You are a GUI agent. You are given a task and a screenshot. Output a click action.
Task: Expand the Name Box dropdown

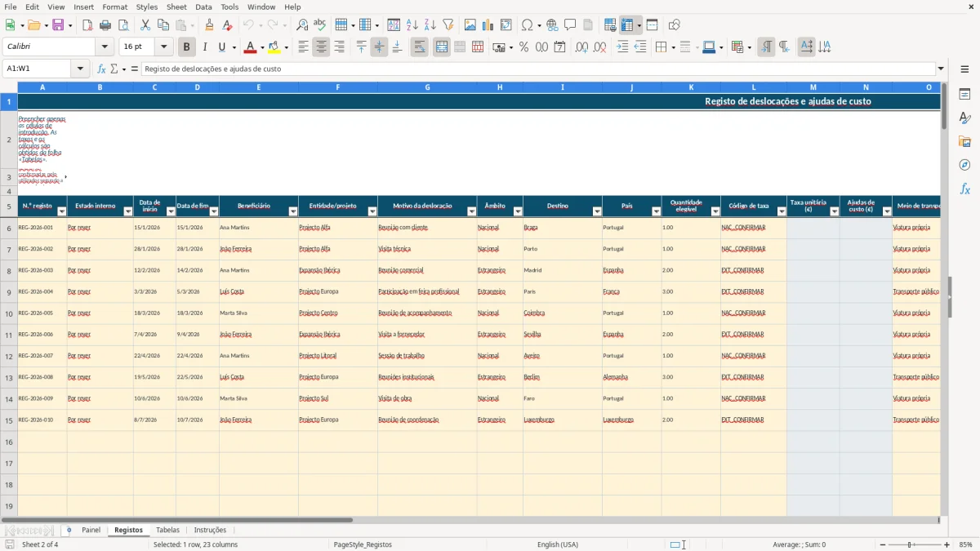(80, 69)
